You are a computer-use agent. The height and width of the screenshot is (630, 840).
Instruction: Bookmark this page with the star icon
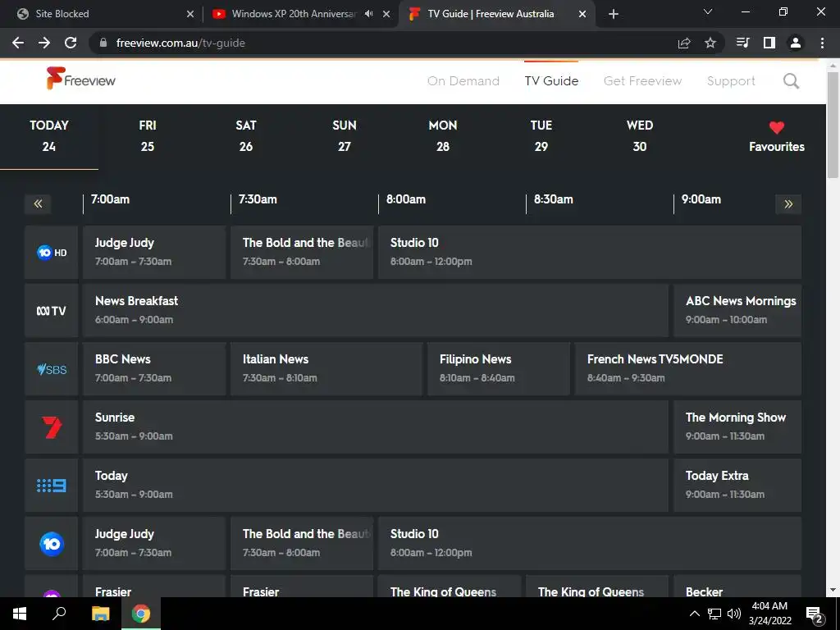click(x=710, y=43)
